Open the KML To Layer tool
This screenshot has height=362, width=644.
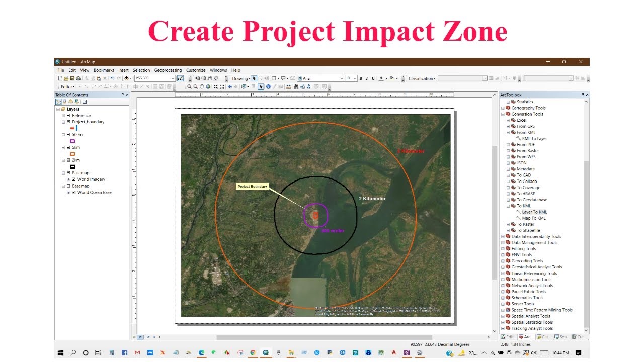(x=534, y=138)
